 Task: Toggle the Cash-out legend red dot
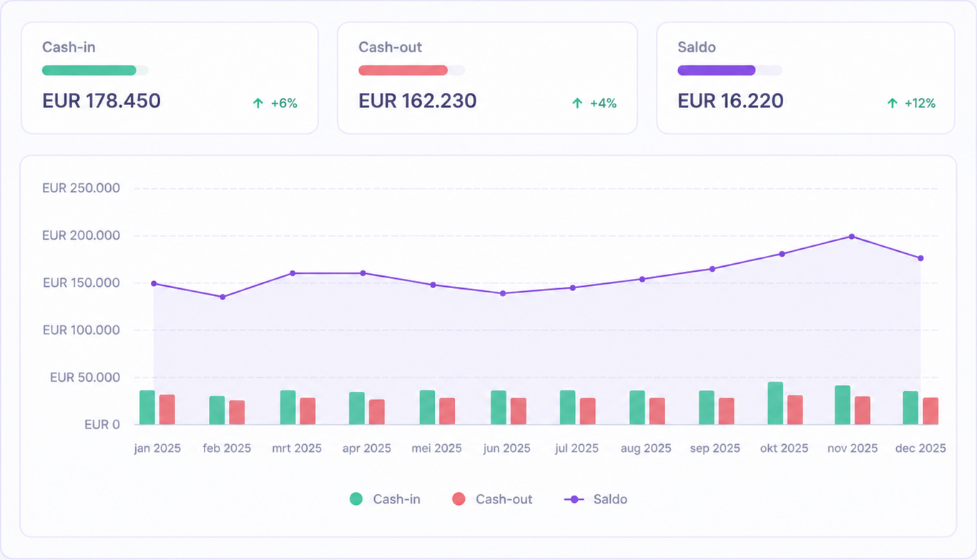coord(458,499)
